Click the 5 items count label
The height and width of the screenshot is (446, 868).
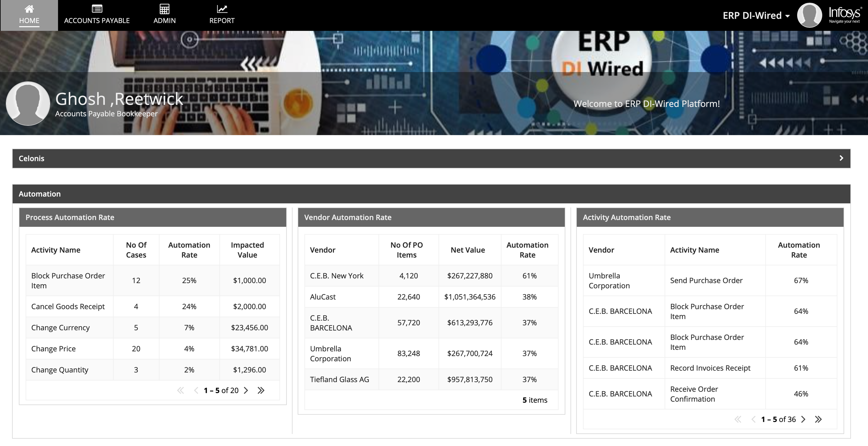tap(535, 400)
